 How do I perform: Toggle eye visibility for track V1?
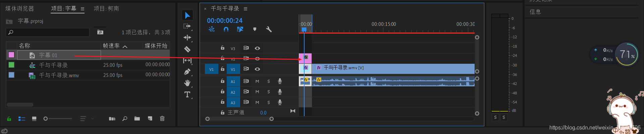point(257,69)
